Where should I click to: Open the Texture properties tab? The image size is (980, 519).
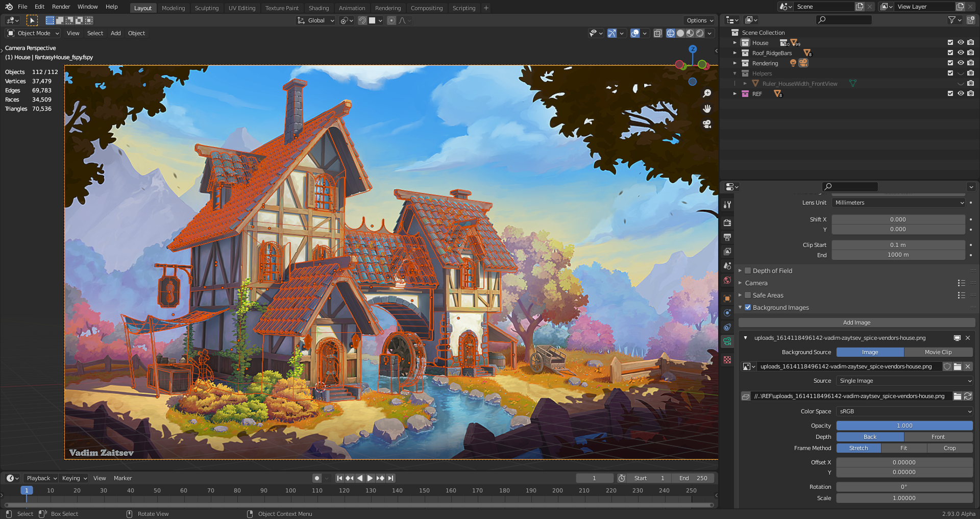point(727,360)
